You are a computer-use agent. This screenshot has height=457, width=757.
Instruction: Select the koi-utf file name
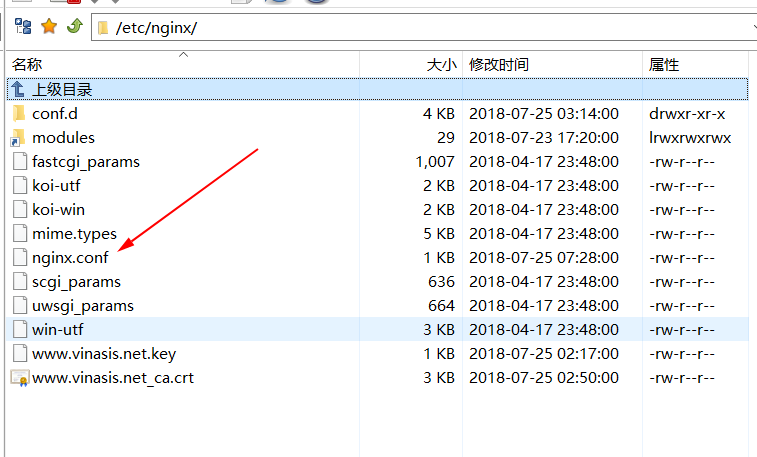point(56,186)
